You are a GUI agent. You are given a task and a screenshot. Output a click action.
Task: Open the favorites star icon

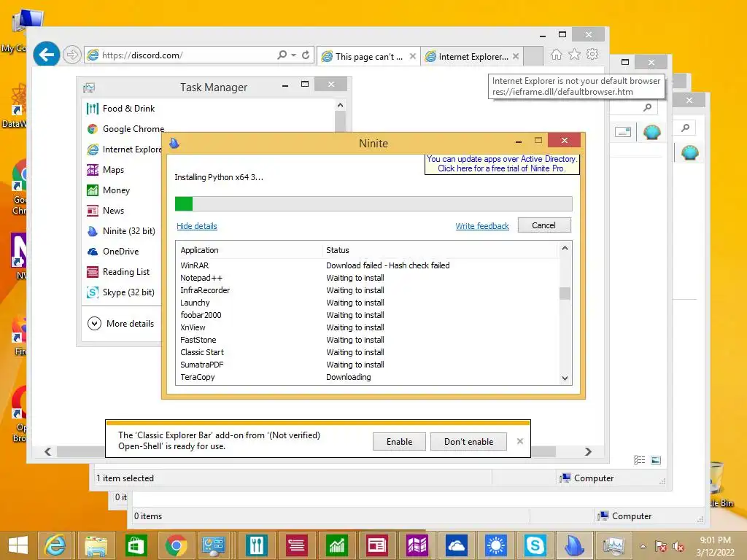[x=574, y=54]
